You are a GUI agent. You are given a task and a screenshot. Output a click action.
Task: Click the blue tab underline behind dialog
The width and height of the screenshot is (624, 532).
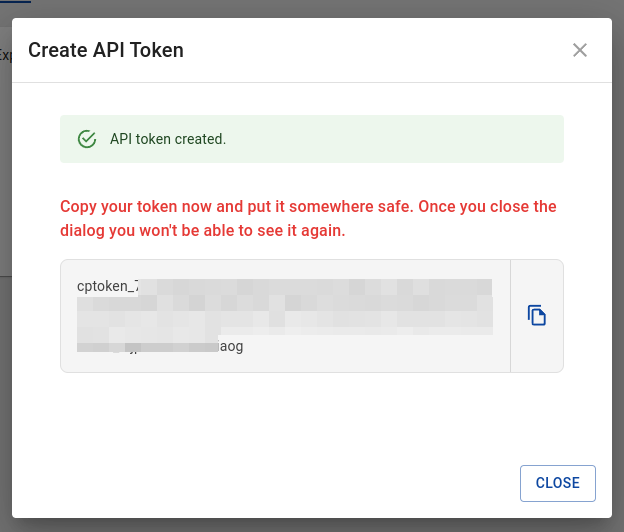point(16,1)
